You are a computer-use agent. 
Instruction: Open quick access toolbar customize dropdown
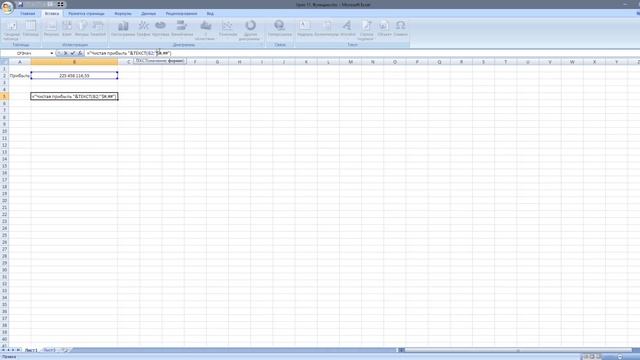coord(60,4)
